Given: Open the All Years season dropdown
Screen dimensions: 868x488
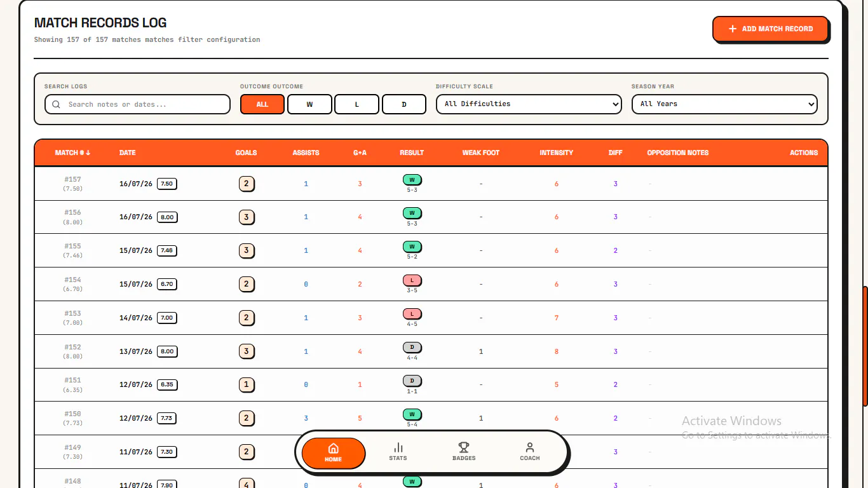Looking at the screenshot, I should (724, 104).
